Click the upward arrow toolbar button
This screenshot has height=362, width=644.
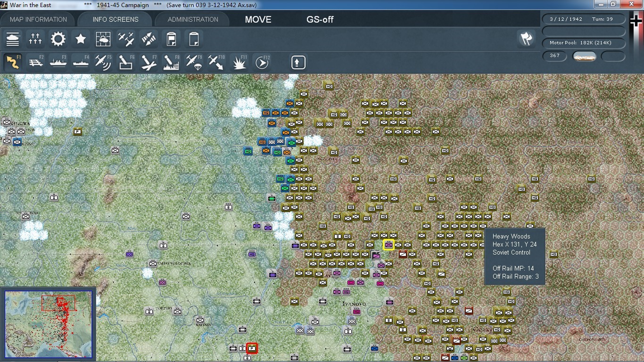click(298, 62)
